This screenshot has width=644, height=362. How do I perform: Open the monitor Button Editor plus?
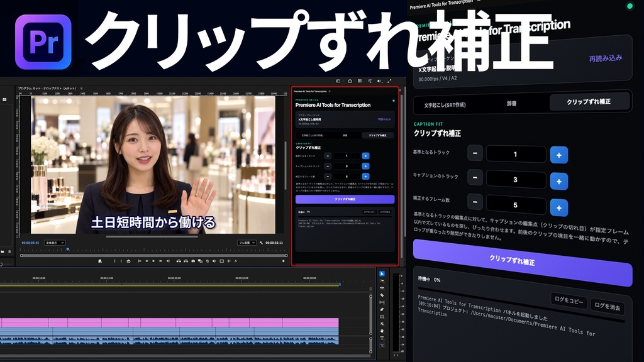click(x=283, y=261)
